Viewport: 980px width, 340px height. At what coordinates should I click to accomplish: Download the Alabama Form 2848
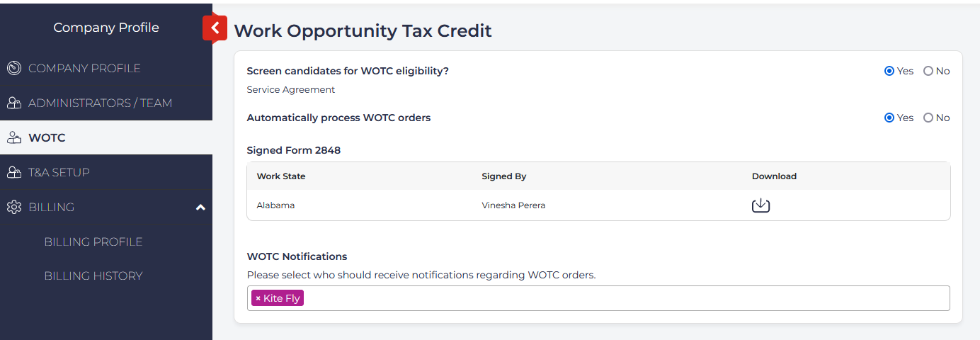(760, 205)
